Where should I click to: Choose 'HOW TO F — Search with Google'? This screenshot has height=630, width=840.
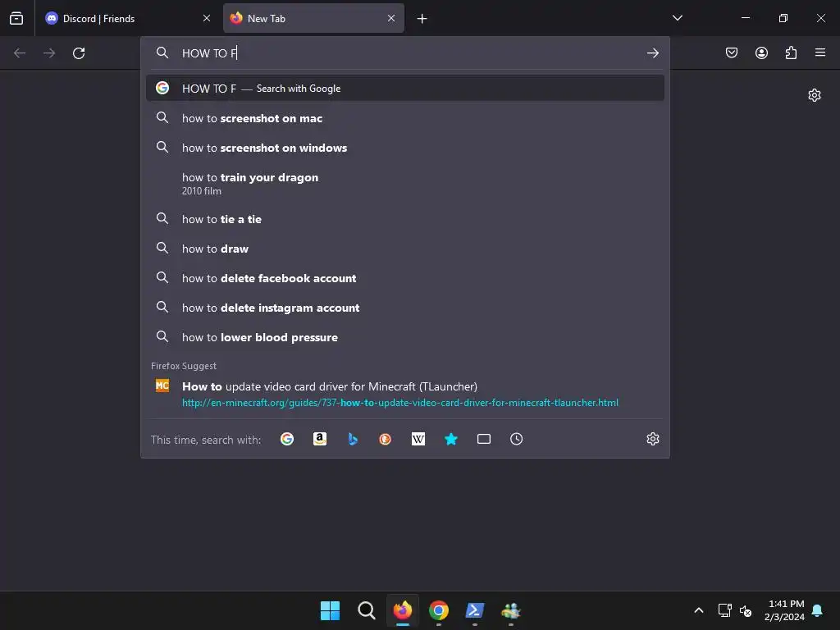pyautogui.click(x=405, y=88)
